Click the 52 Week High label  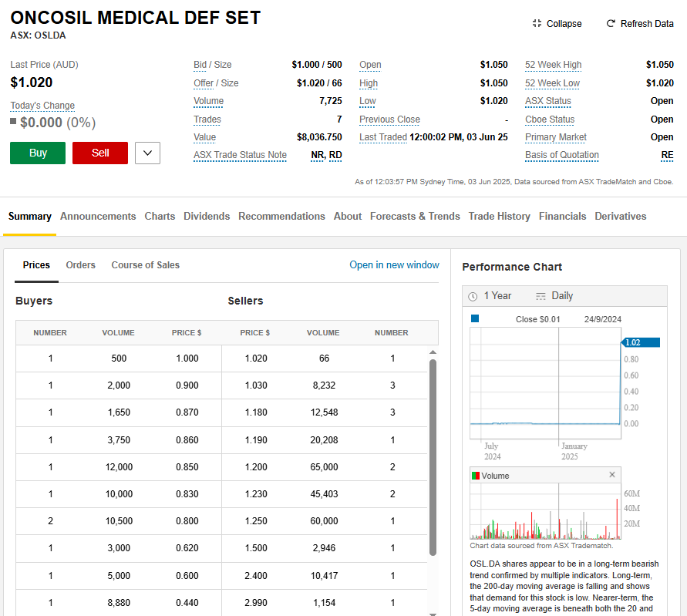coord(554,65)
